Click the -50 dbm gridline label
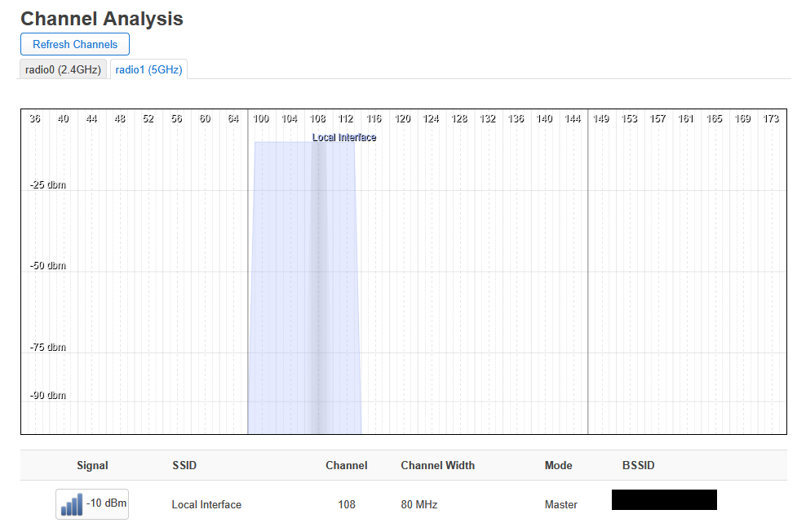This screenshot has width=797, height=532. tap(48, 266)
